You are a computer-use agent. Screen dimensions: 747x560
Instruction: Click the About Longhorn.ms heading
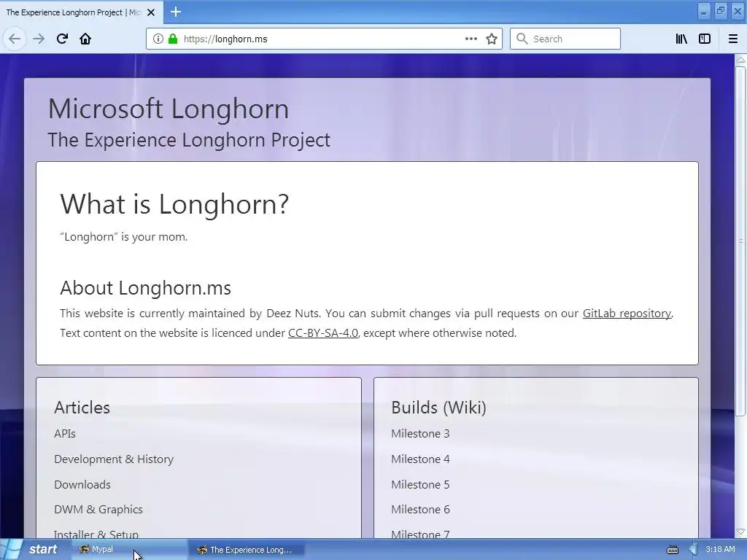(145, 288)
